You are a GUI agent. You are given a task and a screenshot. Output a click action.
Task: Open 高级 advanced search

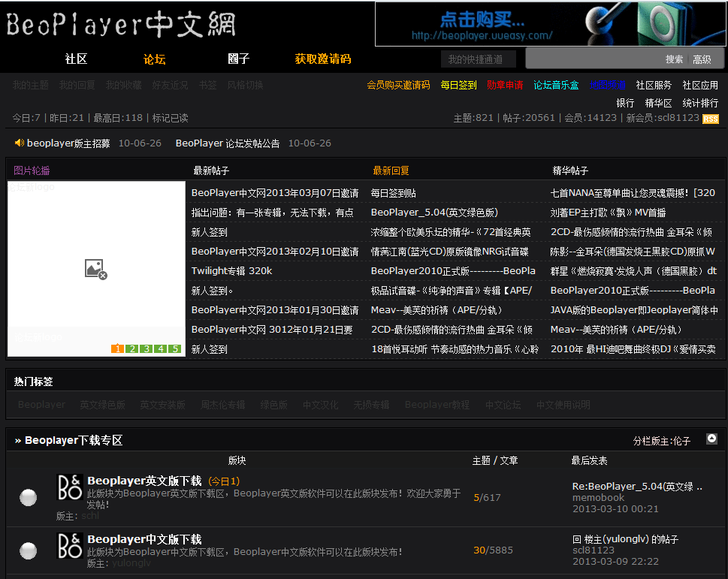point(702,59)
